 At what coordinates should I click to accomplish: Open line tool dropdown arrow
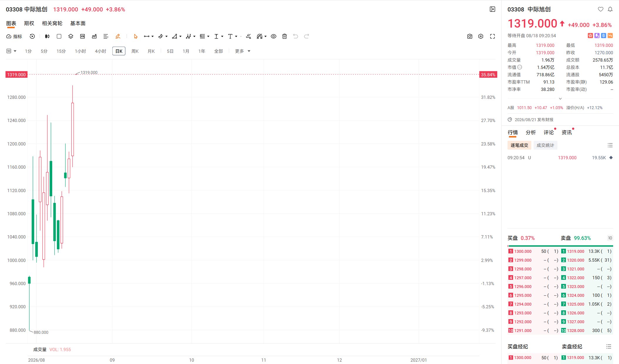[153, 36]
